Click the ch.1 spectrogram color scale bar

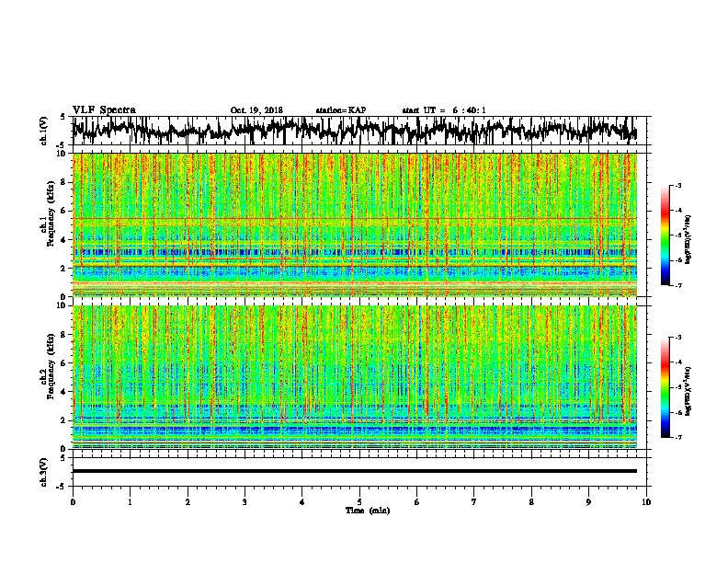tap(665, 235)
